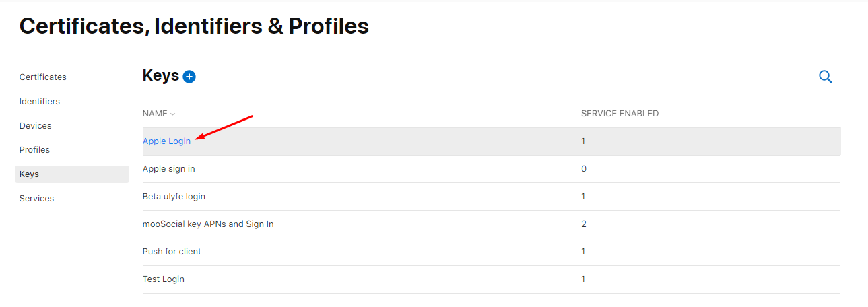Click the blue plus icon beside Keys
Image resolution: width=868 pixels, height=307 pixels.
click(x=189, y=77)
